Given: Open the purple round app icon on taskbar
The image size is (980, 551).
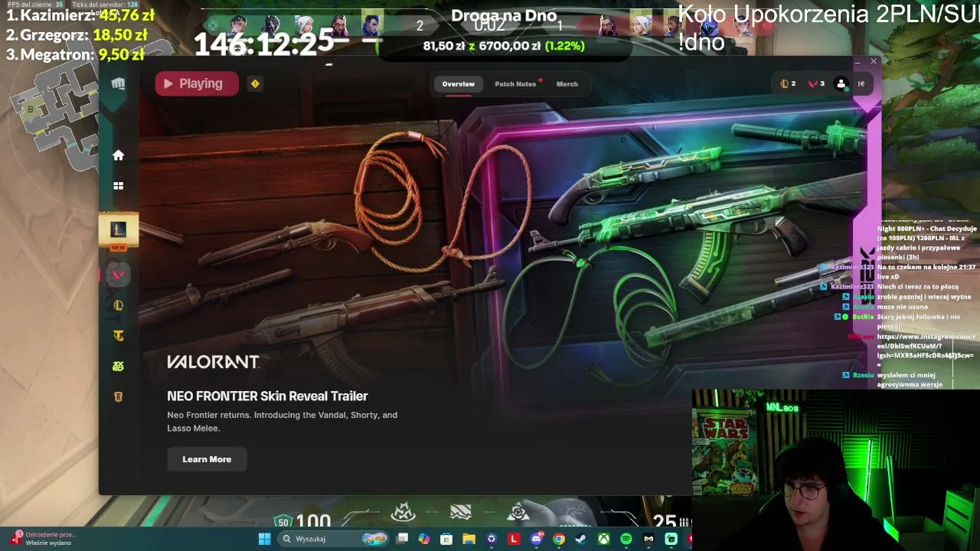Looking at the screenshot, I should (492, 539).
